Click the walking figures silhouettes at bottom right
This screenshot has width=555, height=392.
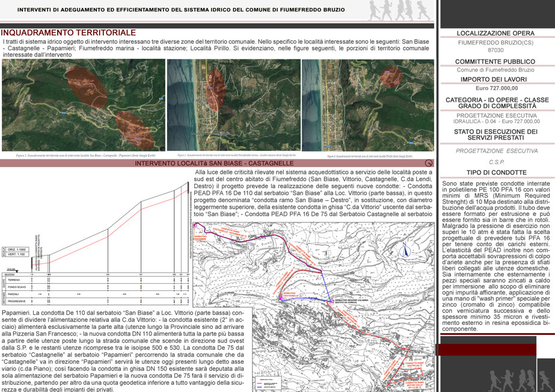(520, 381)
